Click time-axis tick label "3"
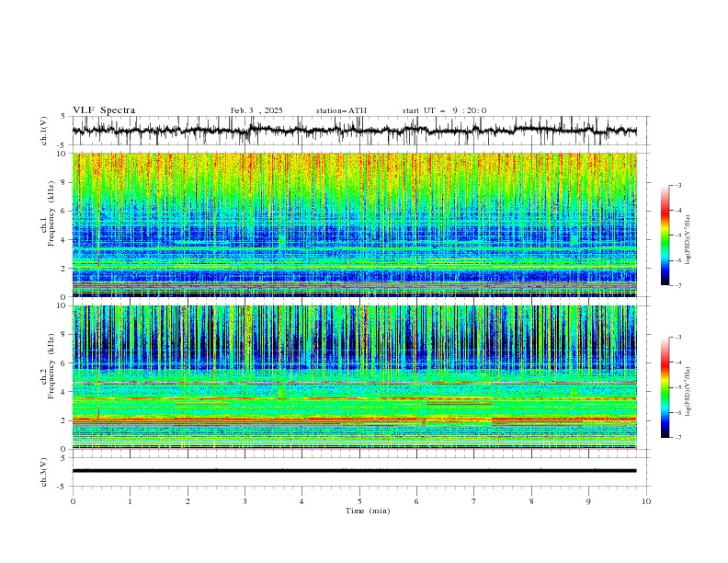 pos(245,501)
